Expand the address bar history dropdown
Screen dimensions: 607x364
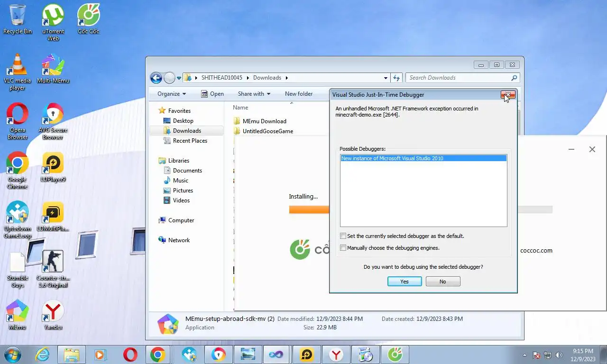[386, 78]
